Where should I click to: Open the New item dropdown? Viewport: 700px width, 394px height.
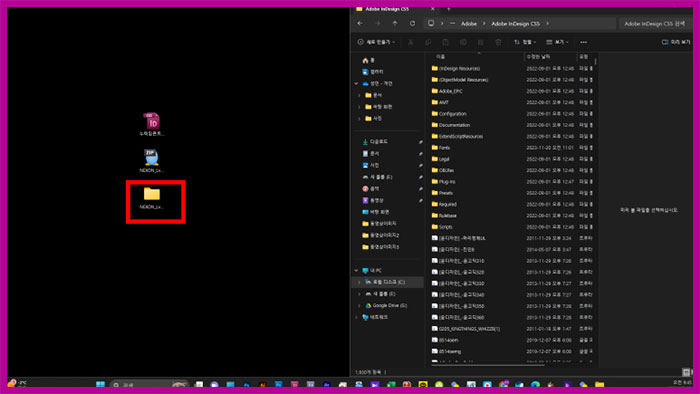coord(376,42)
